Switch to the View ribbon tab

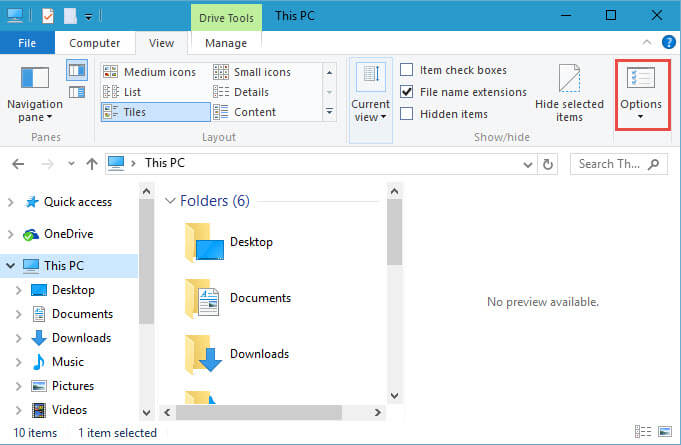coord(162,43)
